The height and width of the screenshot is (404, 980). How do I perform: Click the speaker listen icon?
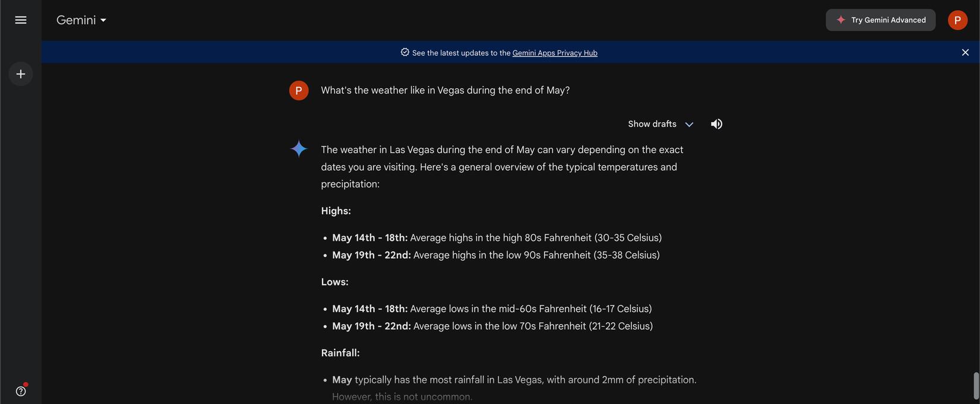coord(716,124)
